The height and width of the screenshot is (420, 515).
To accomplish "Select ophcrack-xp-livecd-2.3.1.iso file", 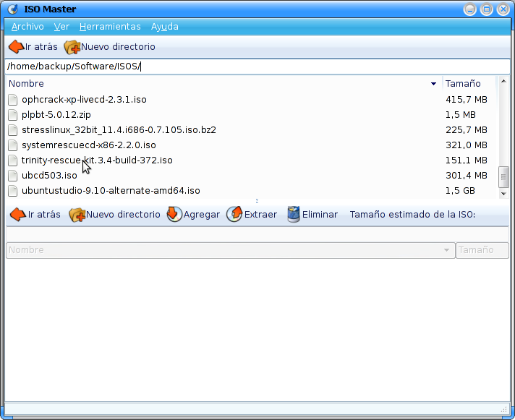I will coord(84,99).
